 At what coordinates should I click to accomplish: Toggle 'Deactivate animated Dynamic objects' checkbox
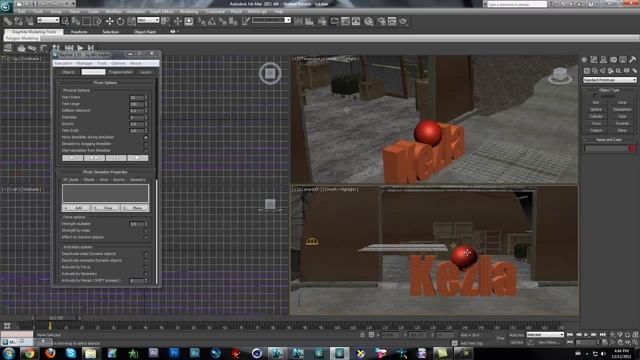(146, 260)
